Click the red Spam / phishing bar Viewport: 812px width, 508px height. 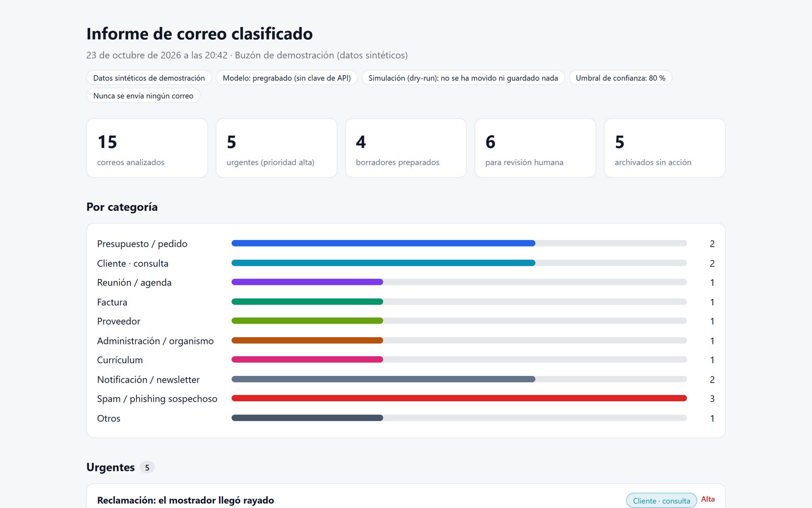459,398
